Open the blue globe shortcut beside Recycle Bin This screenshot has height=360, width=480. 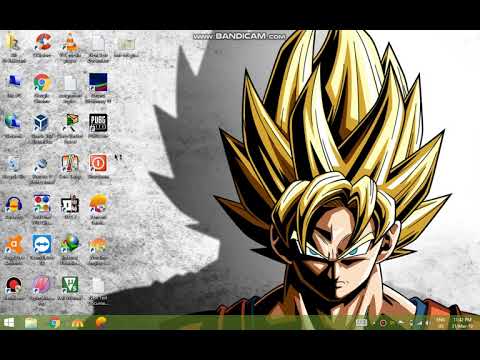pos(42,169)
